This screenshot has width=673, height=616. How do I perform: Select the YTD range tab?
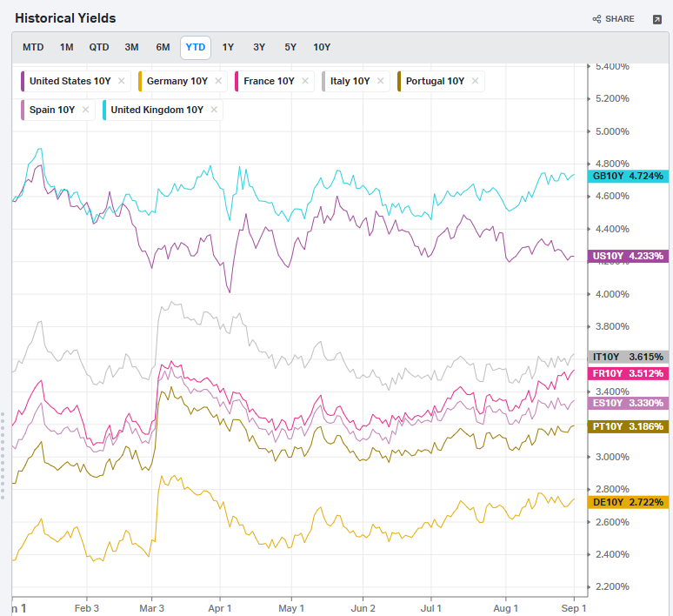[x=196, y=47]
